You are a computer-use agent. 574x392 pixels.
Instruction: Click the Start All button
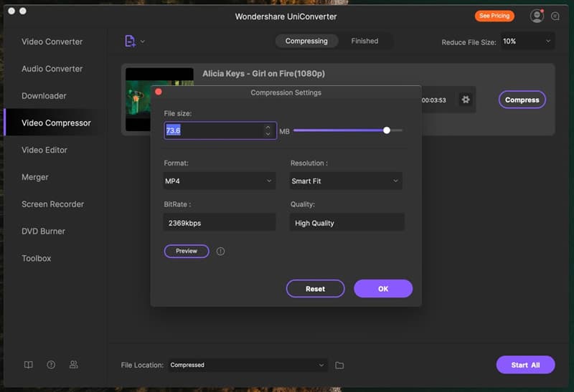click(x=525, y=365)
